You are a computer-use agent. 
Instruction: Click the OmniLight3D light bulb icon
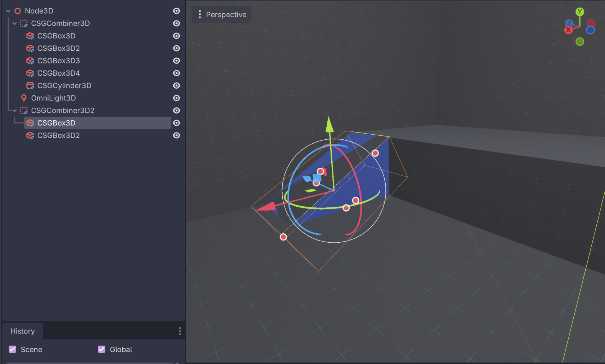[x=24, y=98]
